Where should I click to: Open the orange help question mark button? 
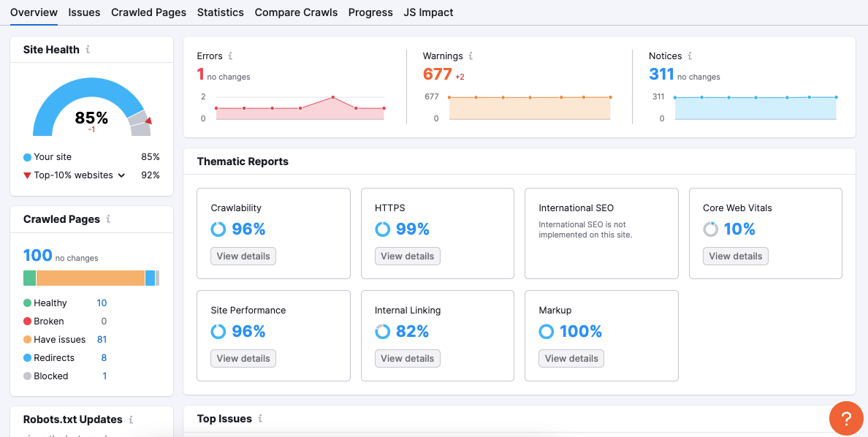click(846, 419)
